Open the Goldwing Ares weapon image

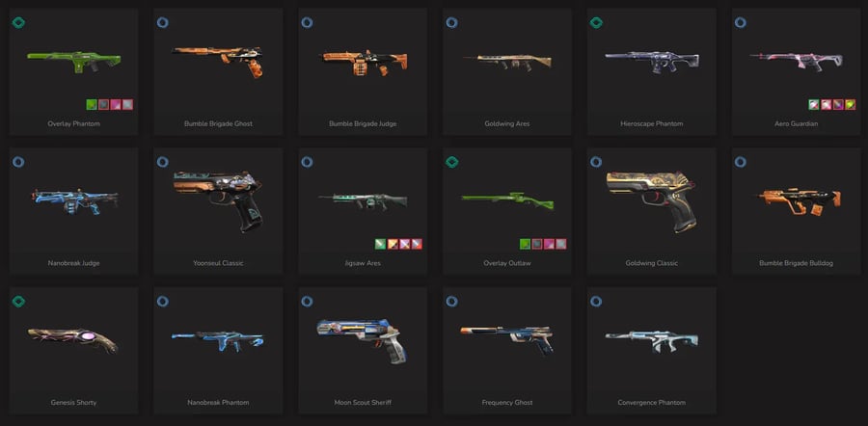[507, 62]
